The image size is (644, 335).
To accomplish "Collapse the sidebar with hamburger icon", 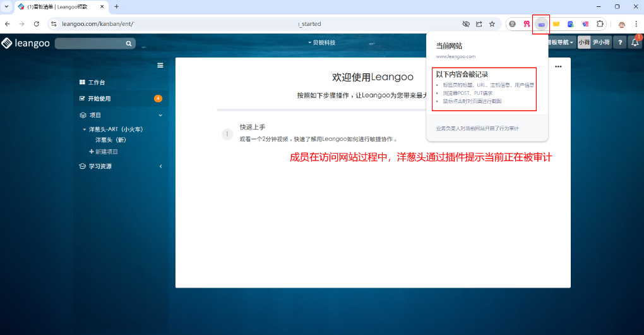I will tap(160, 65).
